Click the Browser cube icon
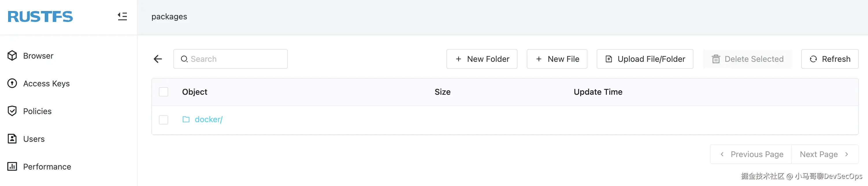The image size is (868, 186). pyautogui.click(x=12, y=55)
